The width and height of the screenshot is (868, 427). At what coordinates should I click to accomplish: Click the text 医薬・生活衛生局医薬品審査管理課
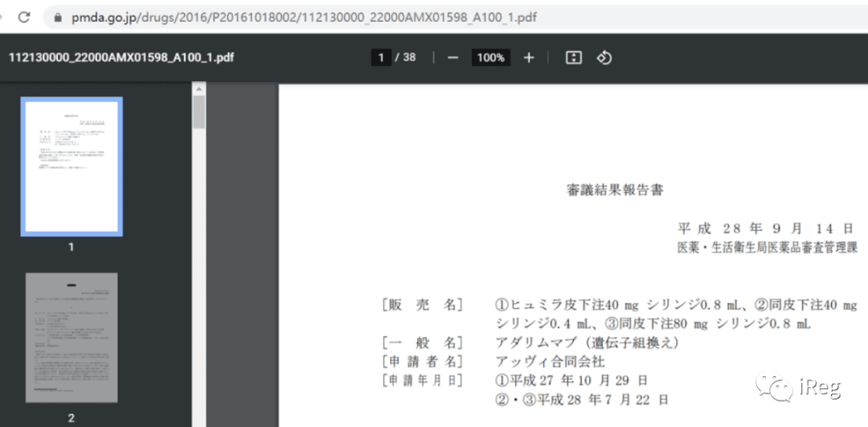pyautogui.click(x=767, y=248)
